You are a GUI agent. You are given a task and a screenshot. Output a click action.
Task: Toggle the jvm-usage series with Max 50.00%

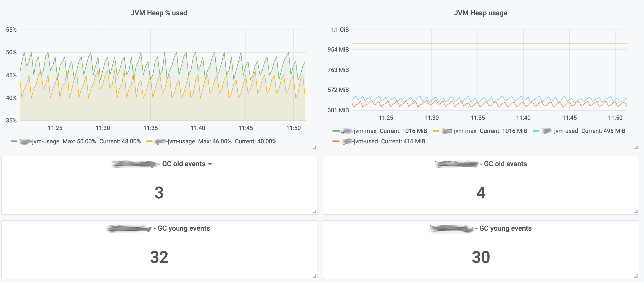point(39,141)
